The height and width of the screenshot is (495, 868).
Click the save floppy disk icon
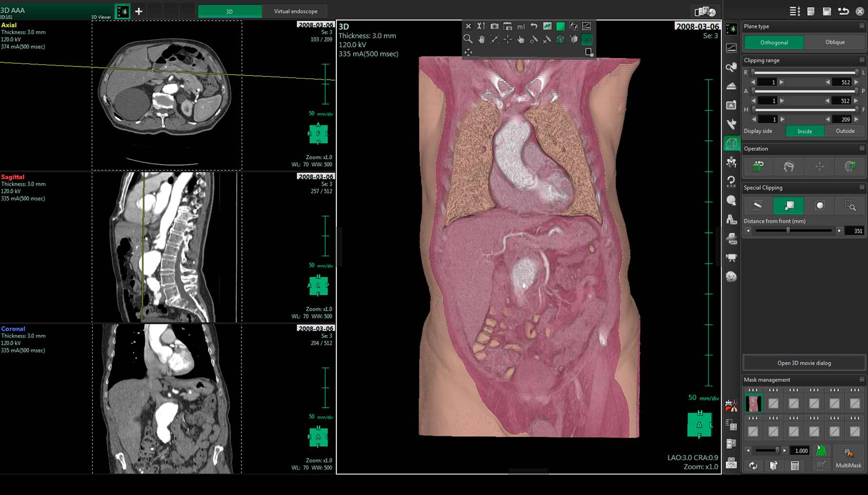click(x=827, y=11)
